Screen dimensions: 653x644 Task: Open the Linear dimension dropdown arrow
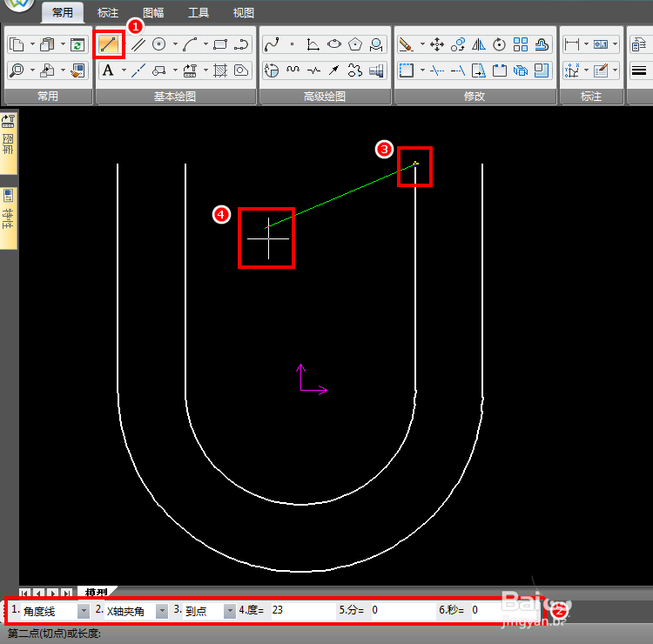coord(586,44)
